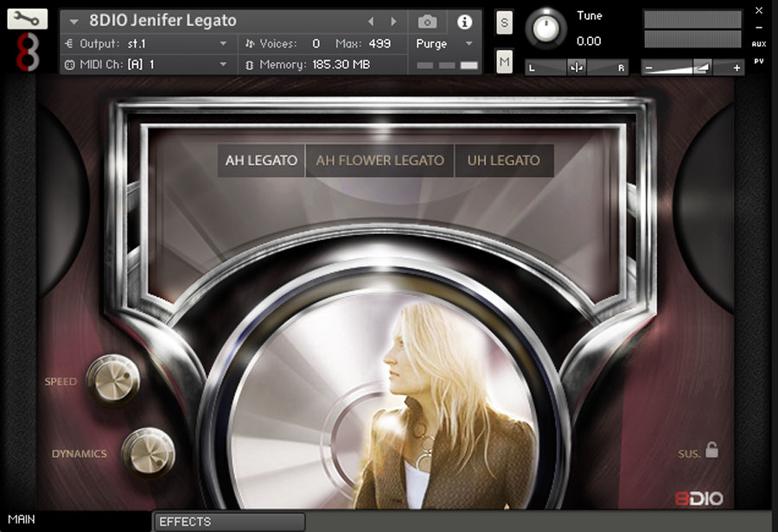Click the L-R pan slider
This screenshot has width=778, height=532.
(577, 67)
